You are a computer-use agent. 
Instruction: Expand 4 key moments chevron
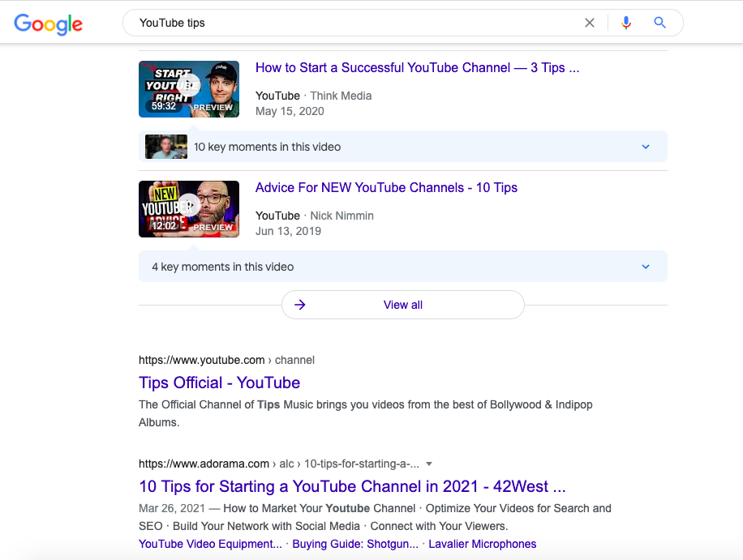[x=646, y=267]
